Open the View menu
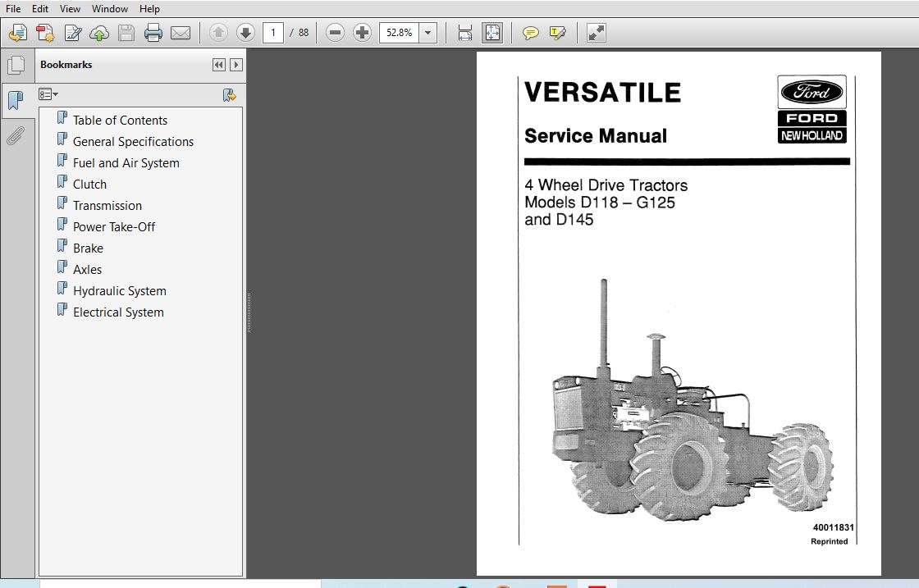Screen dimensions: 919x588 (x=70, y=9)
